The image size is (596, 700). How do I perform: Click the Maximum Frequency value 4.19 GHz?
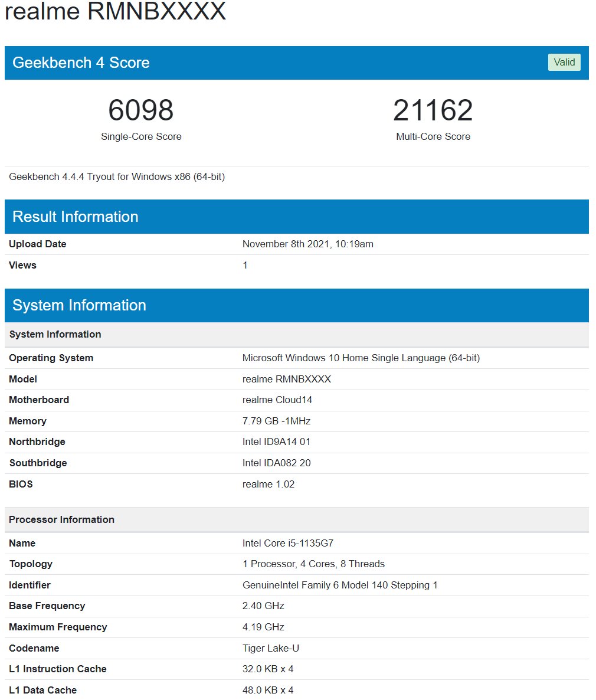pyautogui.click(x=263, y=627)
